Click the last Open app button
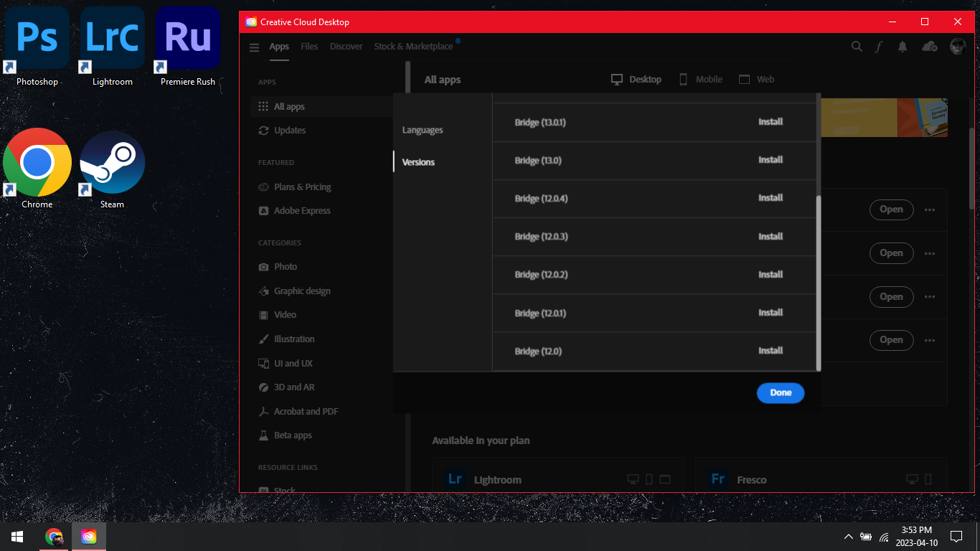 (891, 340)
